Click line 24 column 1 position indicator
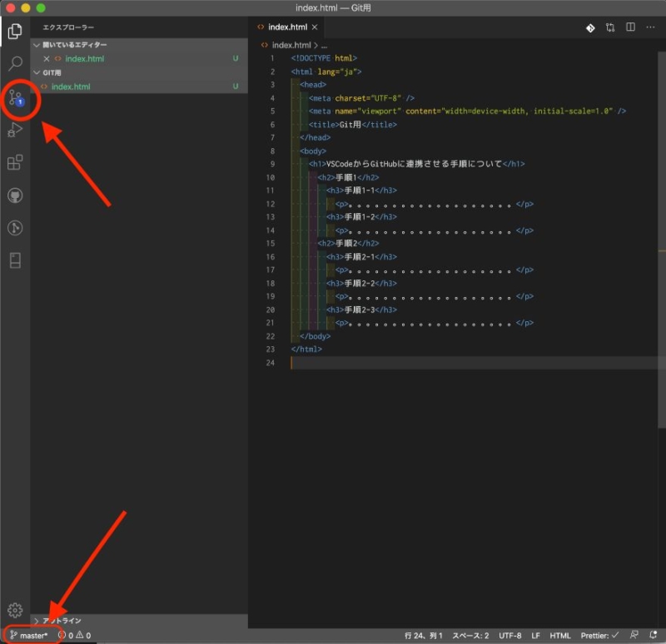The width and height of the screenshot is (666, 644). (424, 636)
